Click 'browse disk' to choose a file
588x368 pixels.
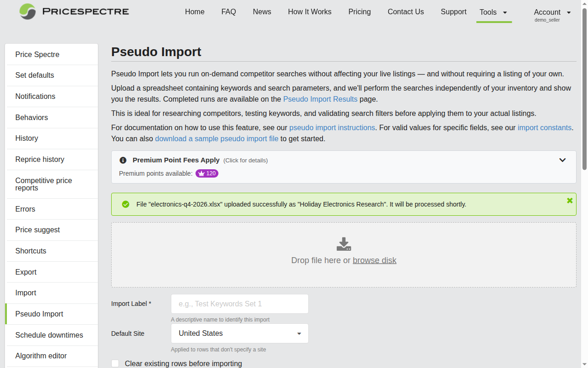(374, 260)
